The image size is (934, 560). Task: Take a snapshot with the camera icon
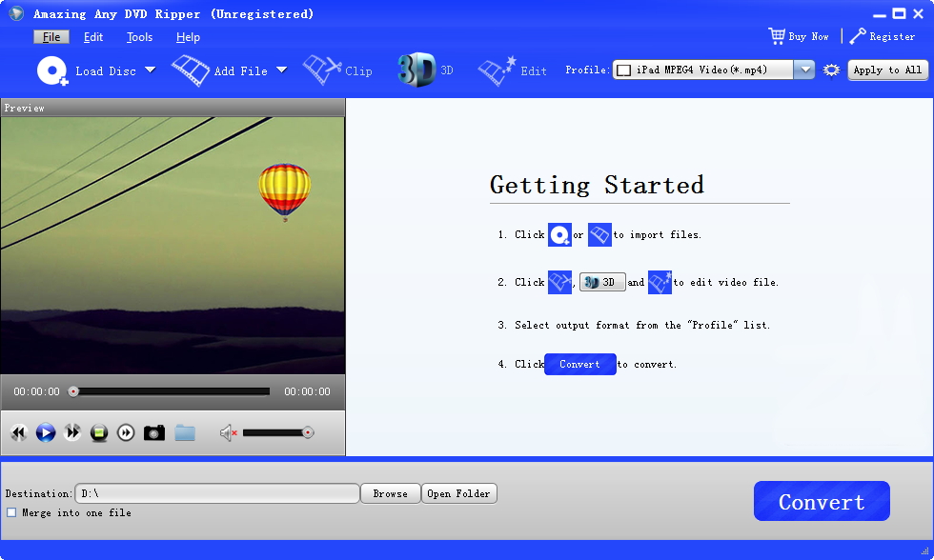click(x=154, y=432)
